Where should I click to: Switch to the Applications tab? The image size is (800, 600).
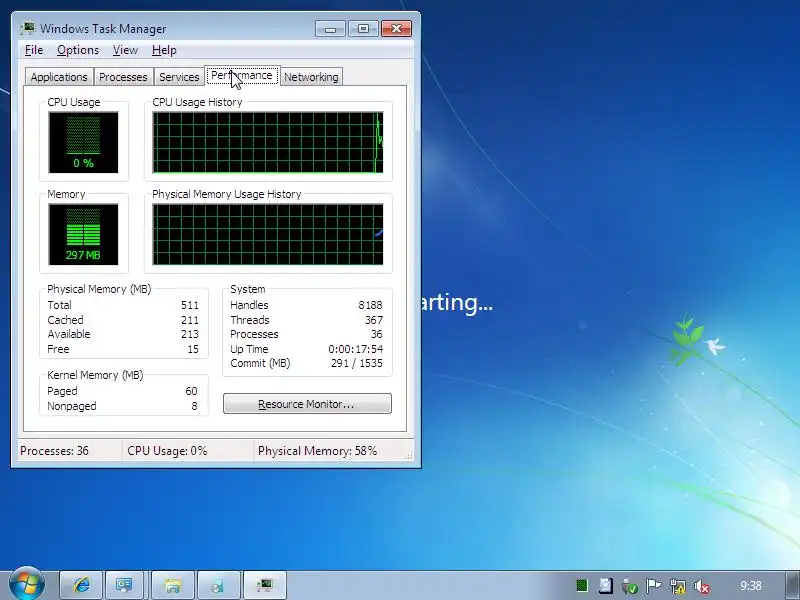(x=59, y=77)
